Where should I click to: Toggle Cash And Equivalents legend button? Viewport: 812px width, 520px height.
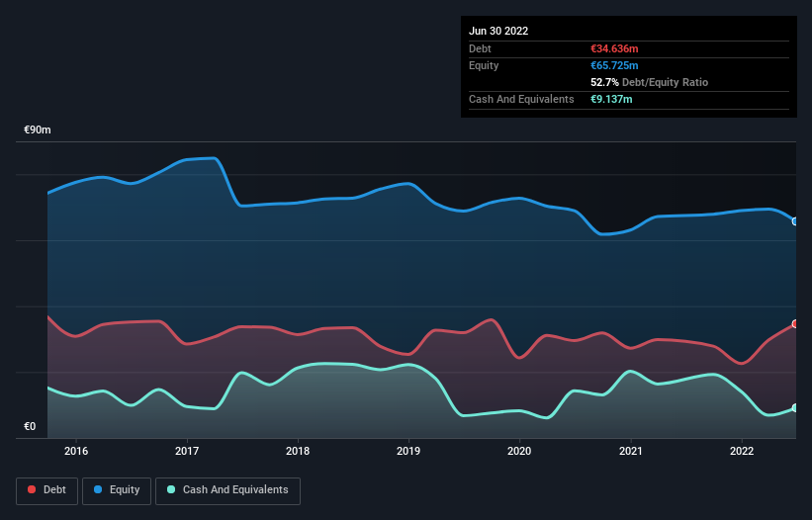tap(227, 490)
